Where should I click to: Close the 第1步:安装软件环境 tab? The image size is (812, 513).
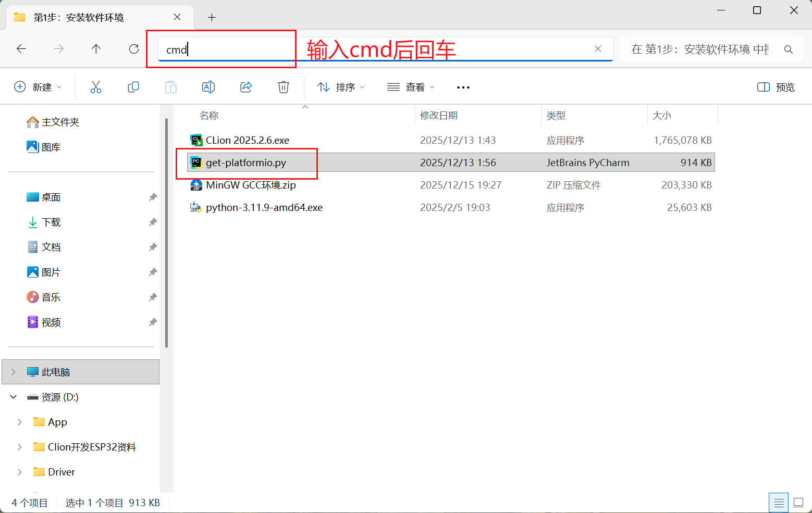click(x=177, y=17)
